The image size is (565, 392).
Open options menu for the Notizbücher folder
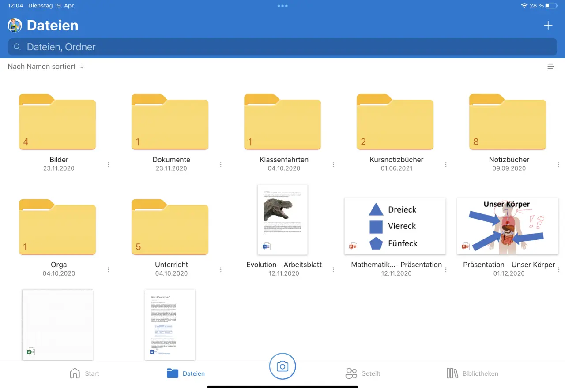click(x=558, y=164)
